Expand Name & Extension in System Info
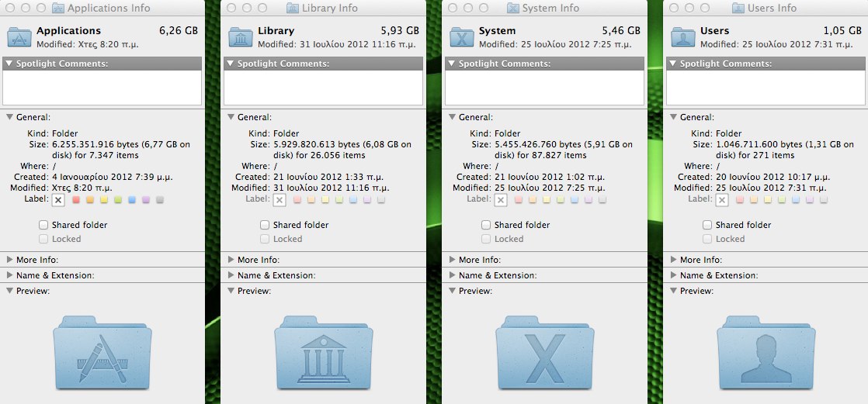The height and width of the screenshot is (404, 868). (x=452, y=275)
